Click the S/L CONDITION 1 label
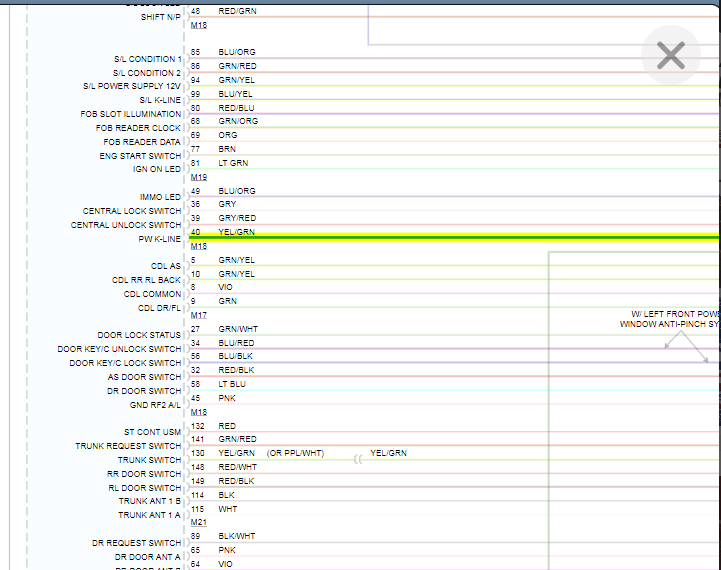 pyautogui.click(x=148, y=59)
